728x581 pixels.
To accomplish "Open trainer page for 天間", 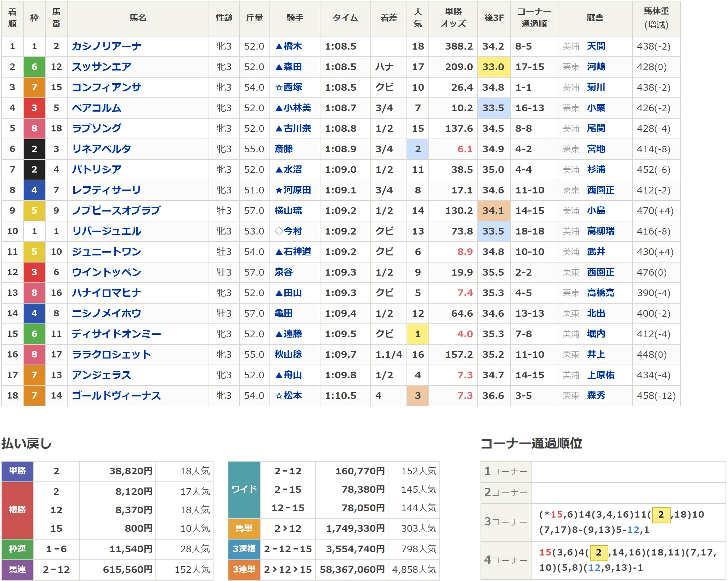I will pos(596,46).
